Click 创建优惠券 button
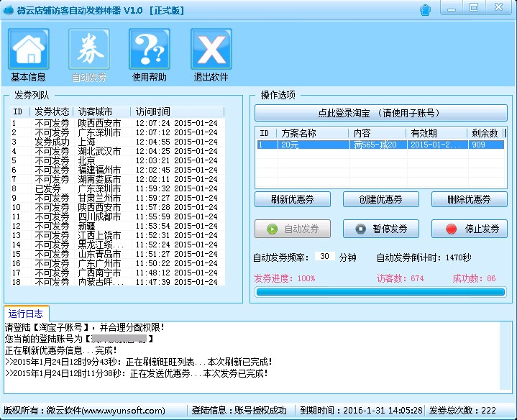 click(381, 199)
